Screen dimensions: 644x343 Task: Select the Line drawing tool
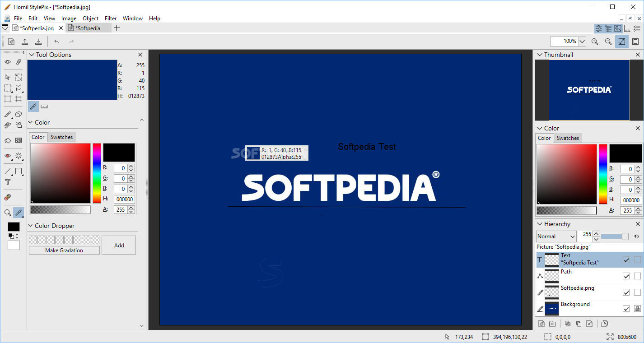(x=8, y=171)
